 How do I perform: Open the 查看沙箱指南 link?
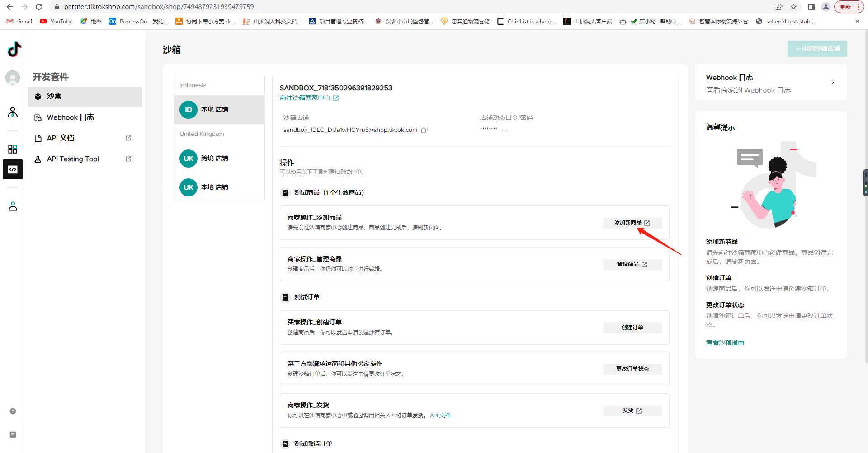coord(725,342)
